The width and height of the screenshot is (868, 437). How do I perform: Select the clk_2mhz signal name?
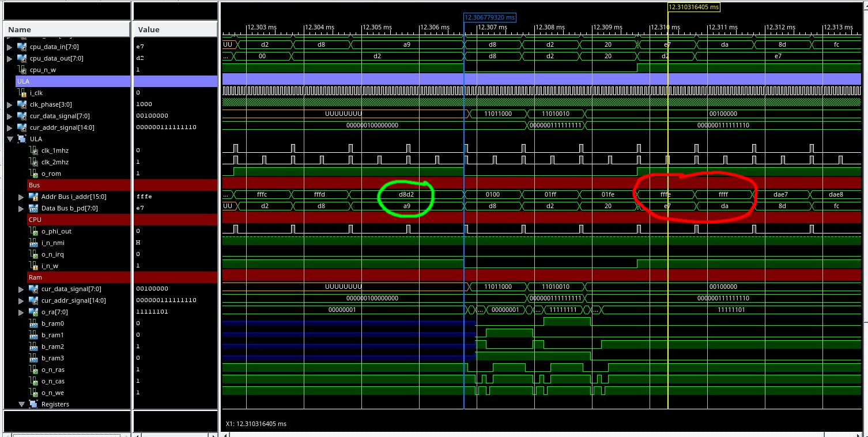[55, 162]
